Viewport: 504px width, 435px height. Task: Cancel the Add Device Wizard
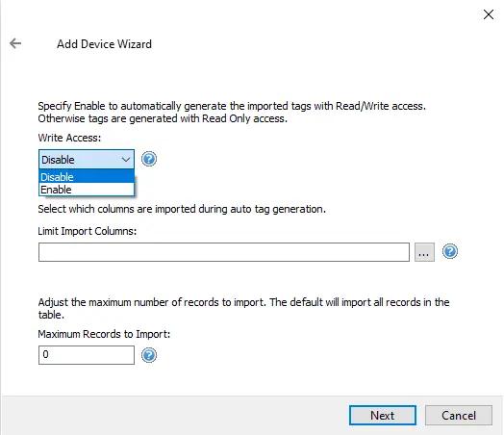(x=459, y=415)
